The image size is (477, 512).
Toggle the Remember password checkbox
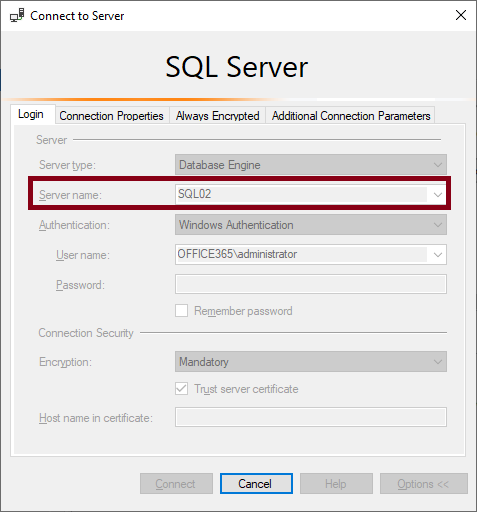click(x=181, y=311)
